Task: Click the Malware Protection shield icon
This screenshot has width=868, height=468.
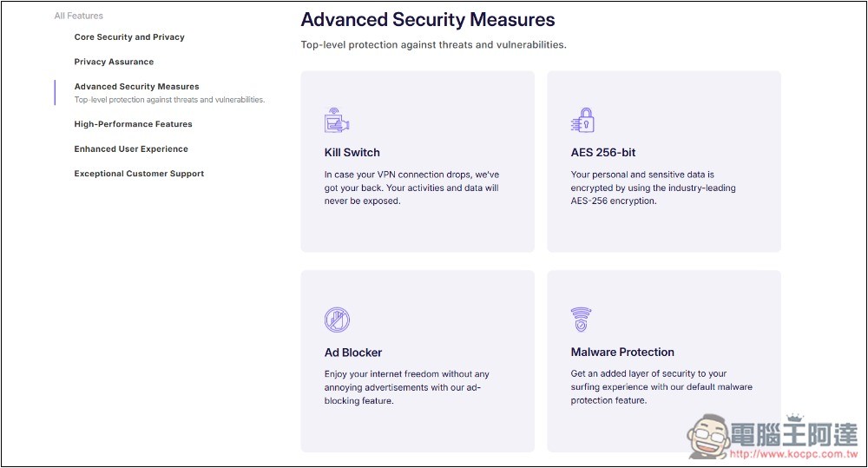Action: (x=581, y=320)
